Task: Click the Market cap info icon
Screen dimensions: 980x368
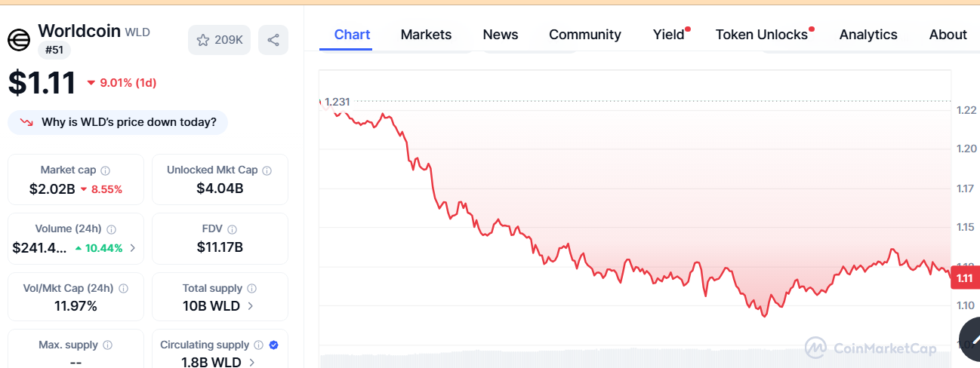Action: [x=106, y=170]
